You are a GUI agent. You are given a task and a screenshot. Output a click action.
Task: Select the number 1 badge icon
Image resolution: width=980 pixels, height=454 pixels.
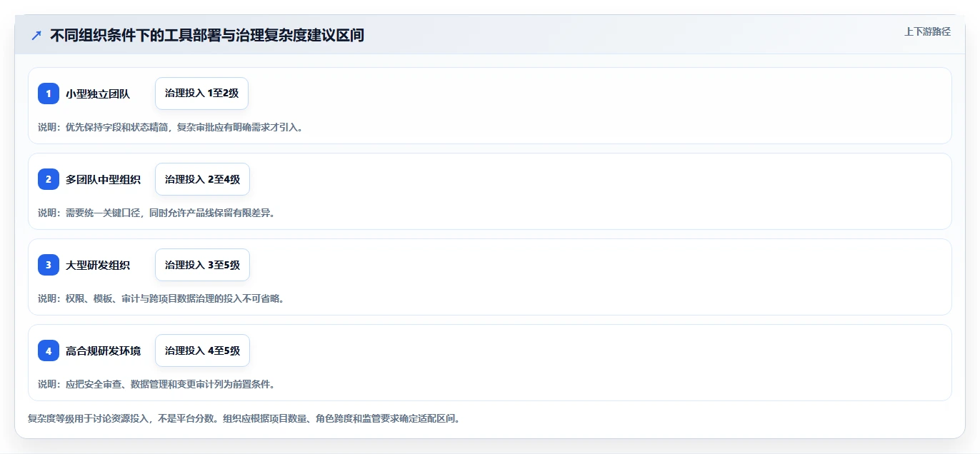[49, 94]
